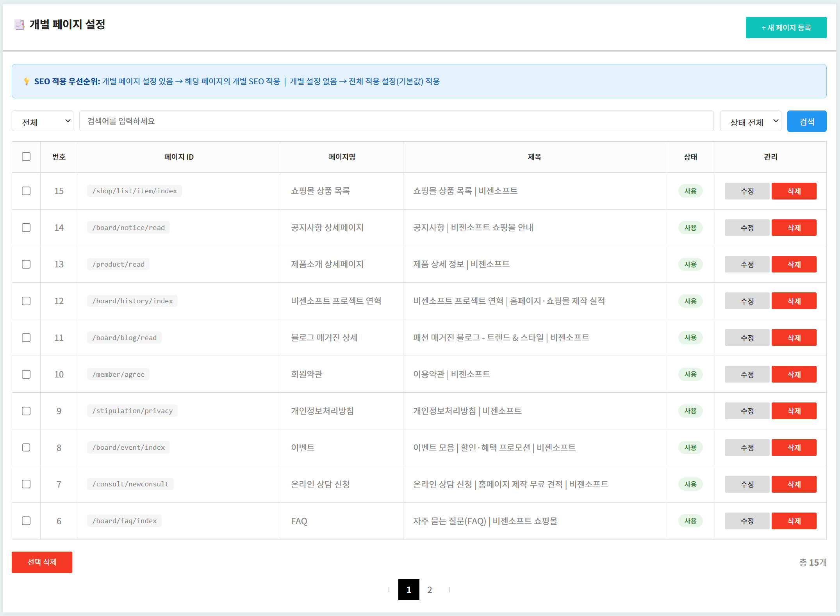Click 수정 for the /product/read row
The width and height of the screenshot is (840, 616).
pyautogui.click(x=747, y=264)
